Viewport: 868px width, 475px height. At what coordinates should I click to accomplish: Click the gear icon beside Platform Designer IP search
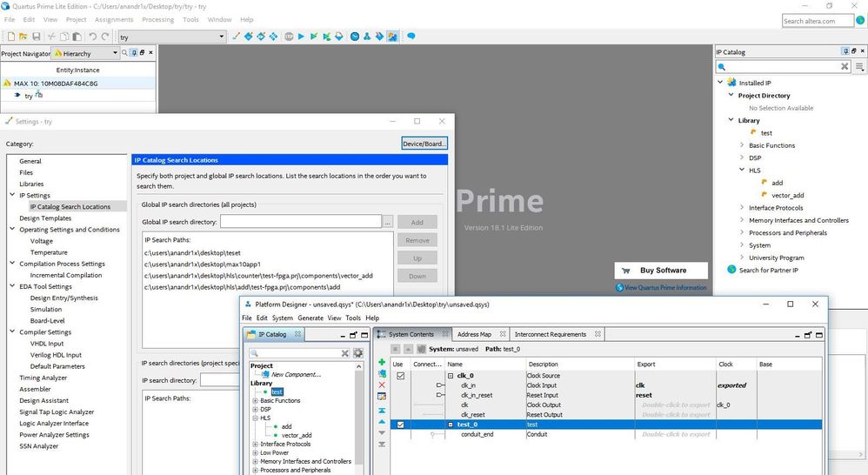point(357,353)
